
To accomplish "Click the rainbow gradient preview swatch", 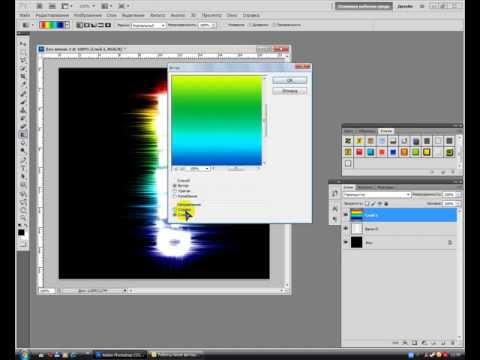I will pyautogui.click(x=52, y=25).
